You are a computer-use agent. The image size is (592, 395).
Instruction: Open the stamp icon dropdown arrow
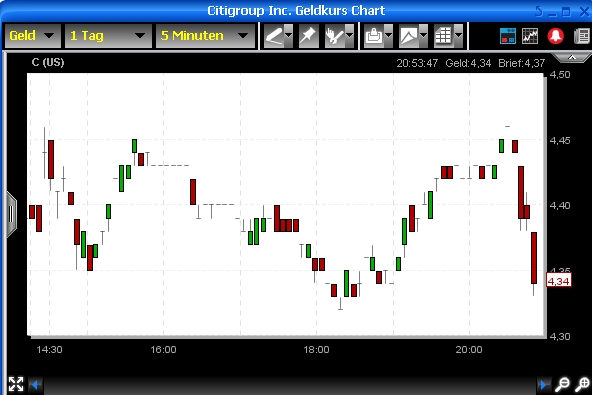(388, 36)
